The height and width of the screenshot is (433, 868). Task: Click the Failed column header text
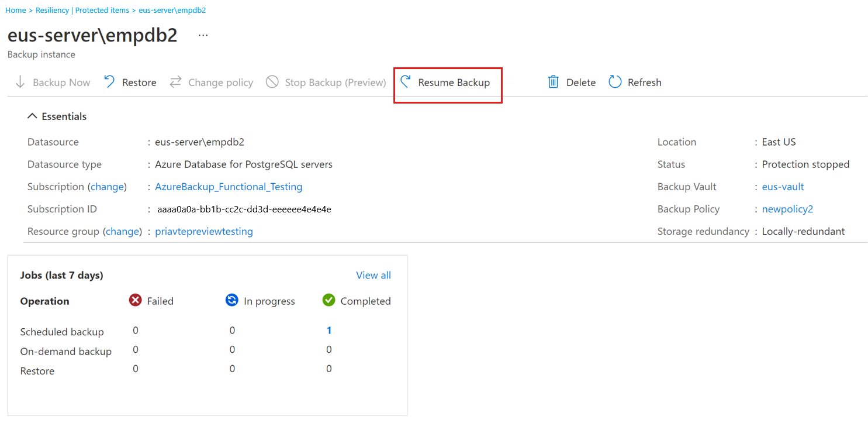point(160,301)
